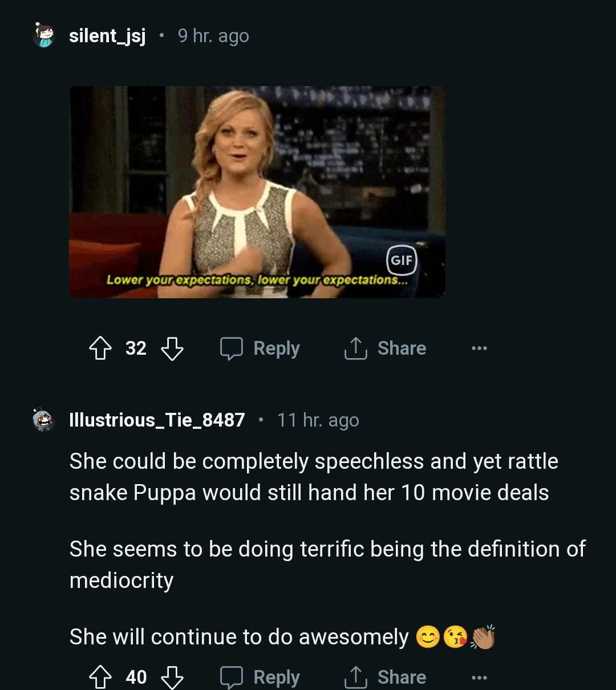This screenshot has height=690, width=616.
Task: Open the silent_jsj username link
Action: click(107, 36)
